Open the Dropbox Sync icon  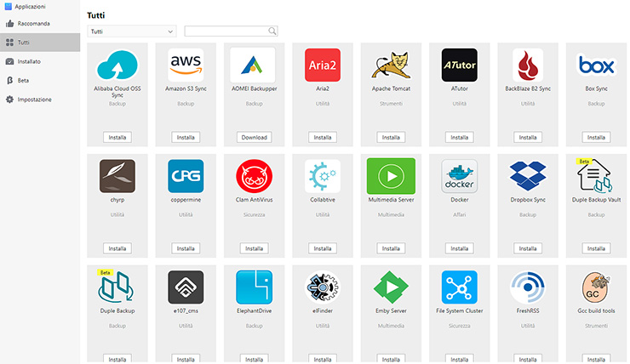point(527,176)
